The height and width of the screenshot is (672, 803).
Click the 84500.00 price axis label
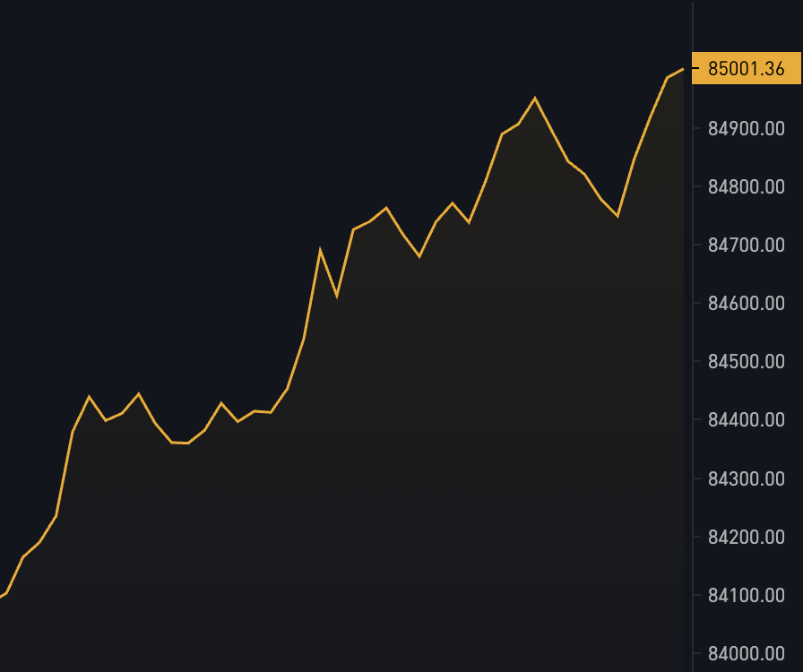click(x=747, y=362)
